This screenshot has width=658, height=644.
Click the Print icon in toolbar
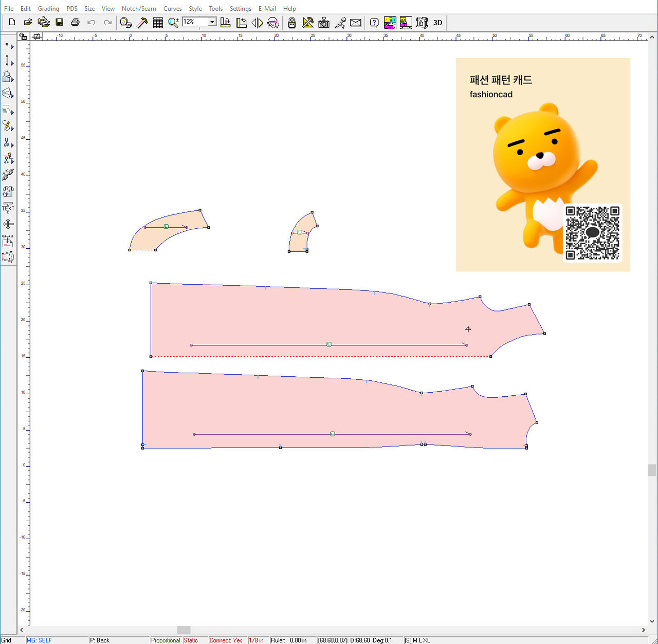pyautogui.click(x=76, y=23)
